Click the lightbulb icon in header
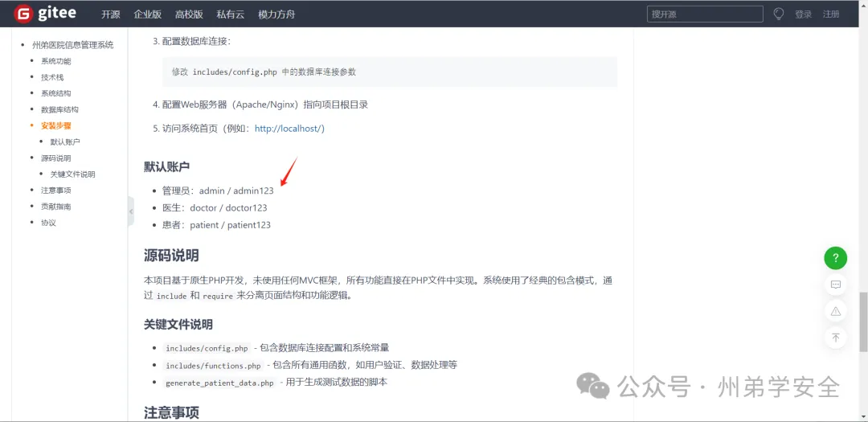This screenshot has width=868, height=422. (x=778, y=14)
